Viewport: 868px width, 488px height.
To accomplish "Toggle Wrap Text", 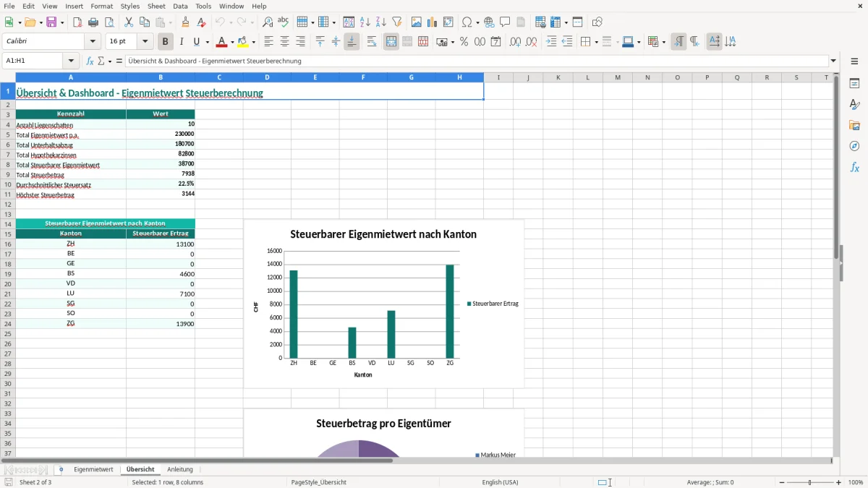I will click(372, 42).
